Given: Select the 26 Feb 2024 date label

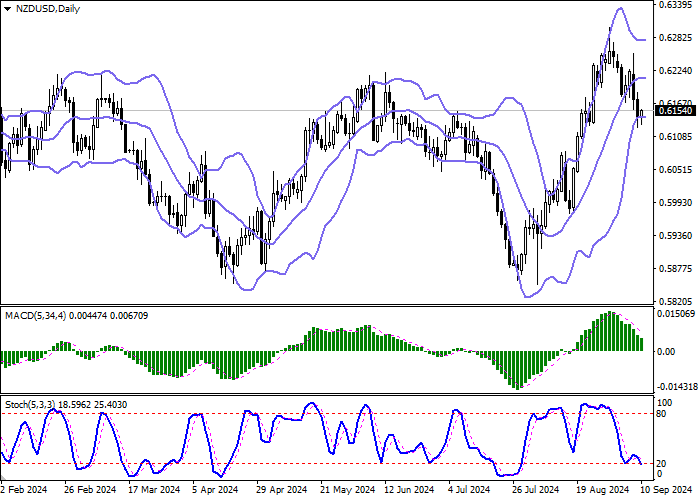Looking at the screenshot, I should point(90,490).
